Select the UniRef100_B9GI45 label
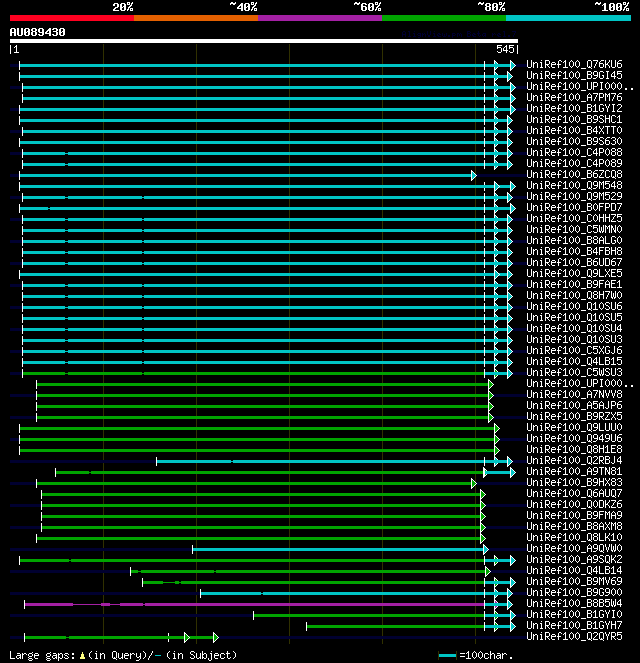640x663 pixels. point(574,75)
